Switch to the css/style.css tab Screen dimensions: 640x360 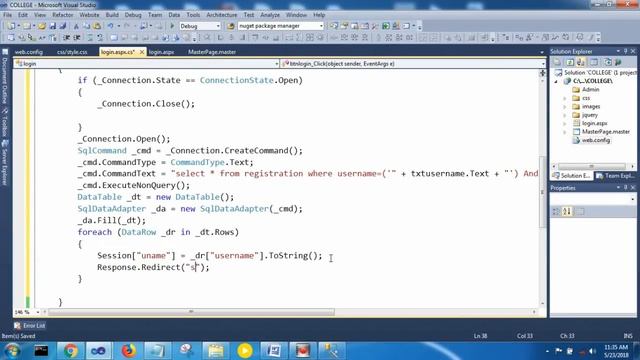[72, 52]
